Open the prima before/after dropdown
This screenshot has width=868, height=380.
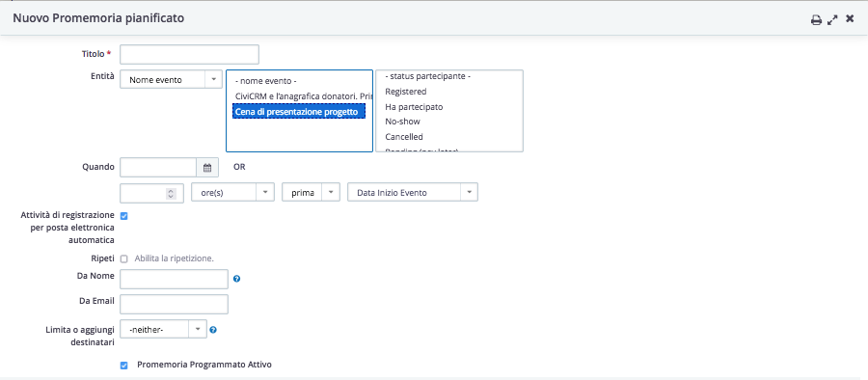tap(311, 193)
